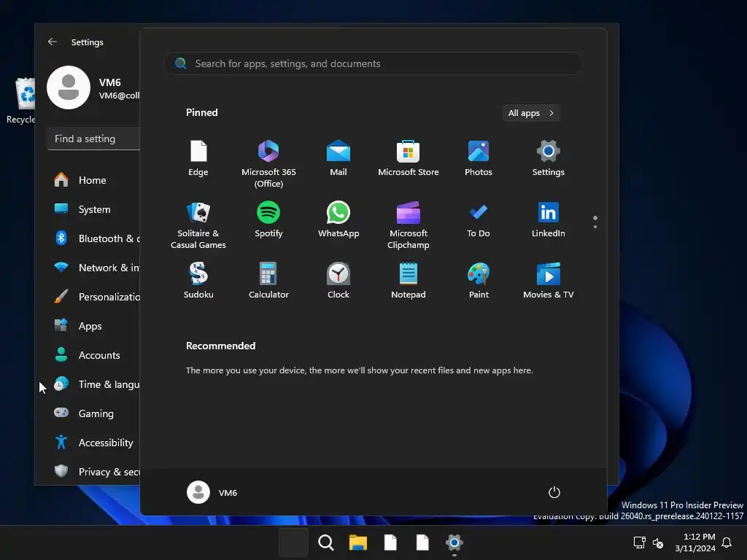
Task: Open the pinned Edge app
Action: [198, 159]
